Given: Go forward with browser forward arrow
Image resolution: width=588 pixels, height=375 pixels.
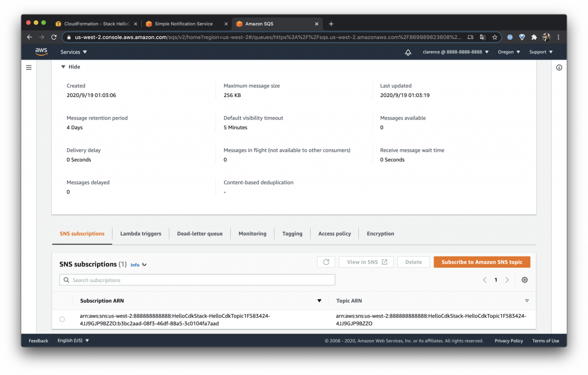Looking at the screenshot, I should [41, 37].
